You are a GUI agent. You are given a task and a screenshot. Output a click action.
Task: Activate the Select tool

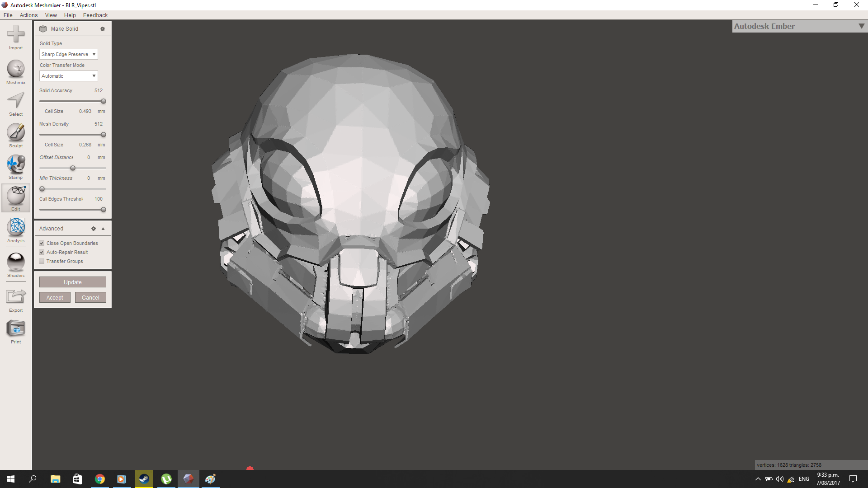(x=16, y=104)
